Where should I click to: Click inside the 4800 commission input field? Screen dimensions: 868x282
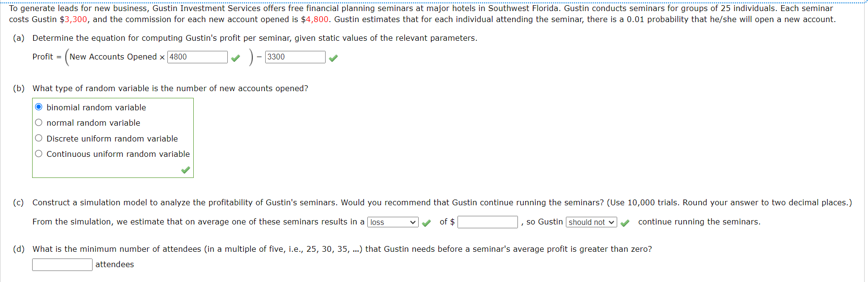point(197,57)
